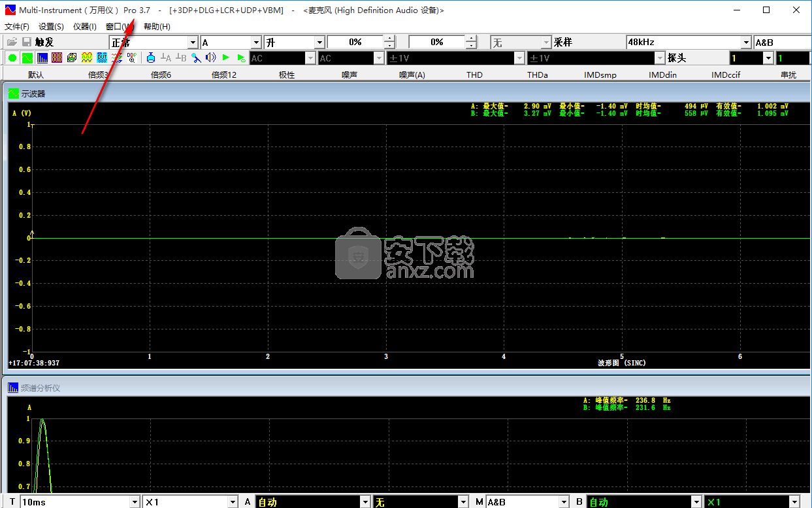812x508 pixels.
Task: Click the Spectrum Analyzer panel title icon
Action: coord(13,388)
